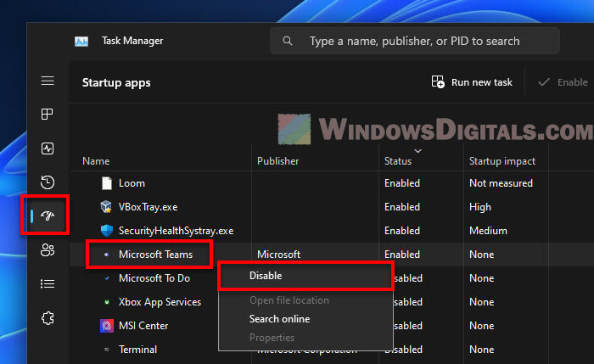Select the Xbox App Services row name
The height and width of the screenshot is (364, 594).
click(x=160, y=302)
